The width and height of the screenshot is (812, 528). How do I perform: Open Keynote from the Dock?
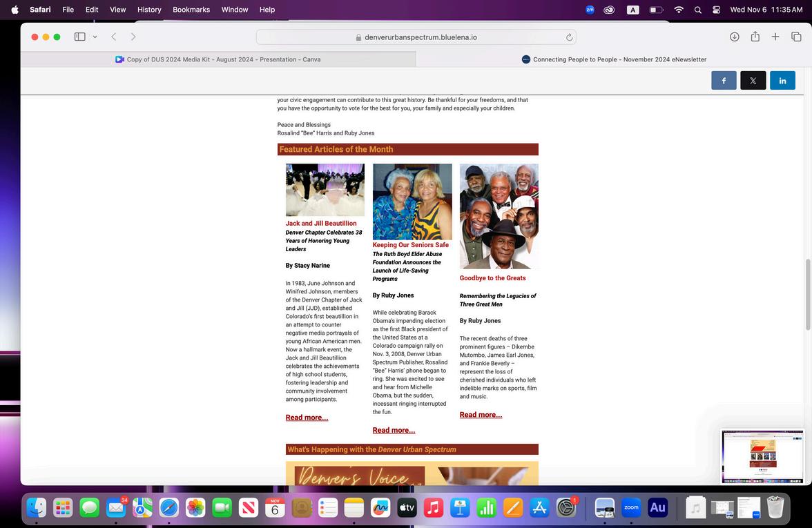pyautogui.click(x=460, y=508)
